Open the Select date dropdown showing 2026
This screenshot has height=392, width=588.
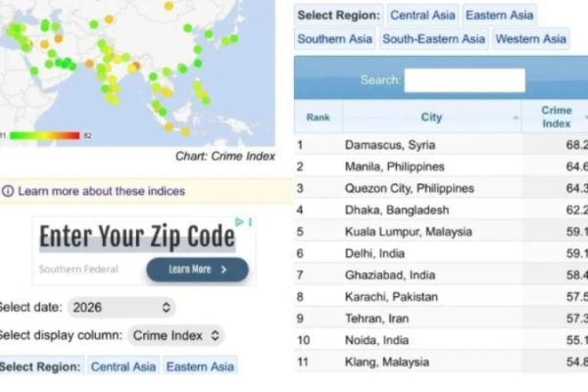point(121,308)
